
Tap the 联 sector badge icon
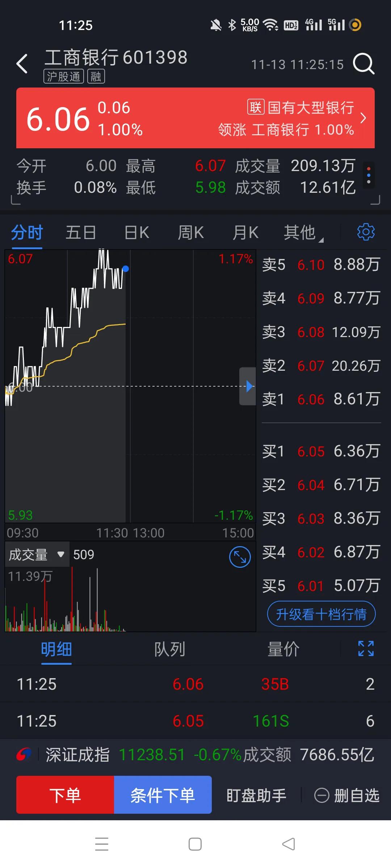pyautogui.click(x=256, y=107)
